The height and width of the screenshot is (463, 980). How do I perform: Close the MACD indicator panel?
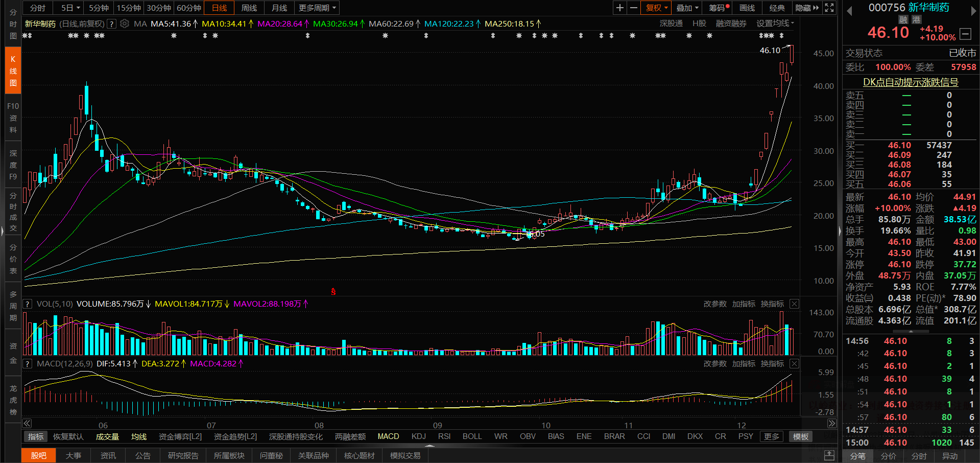[x=794, y=364]
